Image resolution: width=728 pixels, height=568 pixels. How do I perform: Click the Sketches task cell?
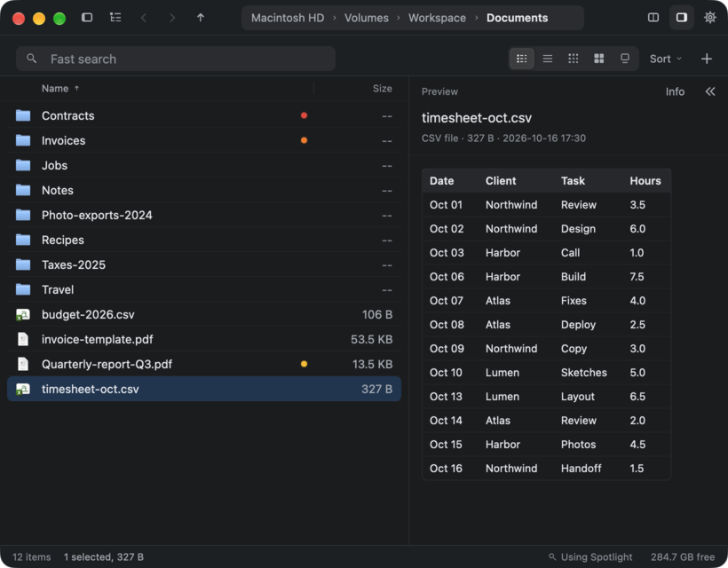pos(583,373)
